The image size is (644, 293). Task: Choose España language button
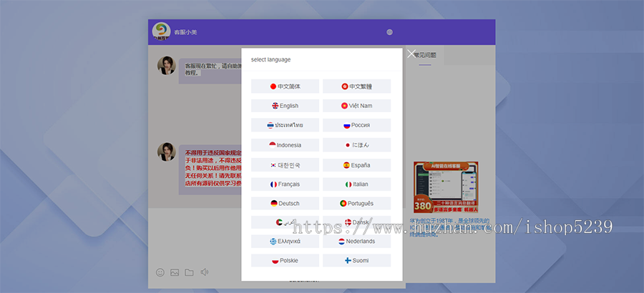[356, 165]
